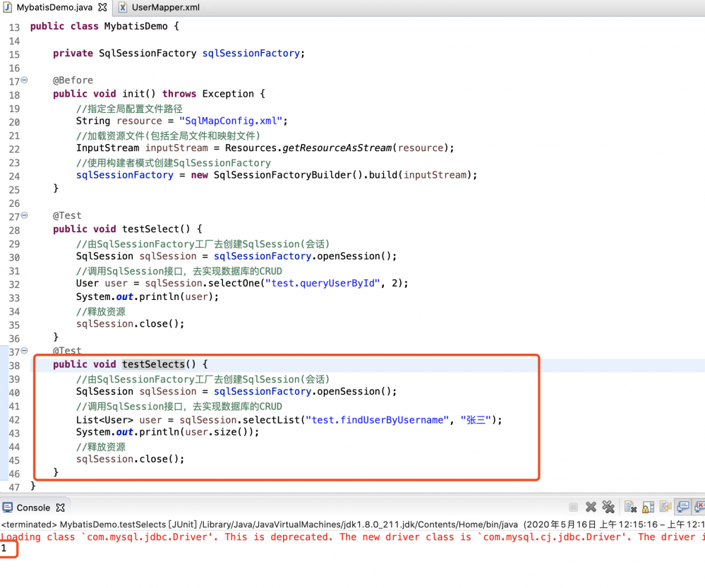Click the Remove Launch single X icon
The image size is (705, 588).
click(591, 507)
